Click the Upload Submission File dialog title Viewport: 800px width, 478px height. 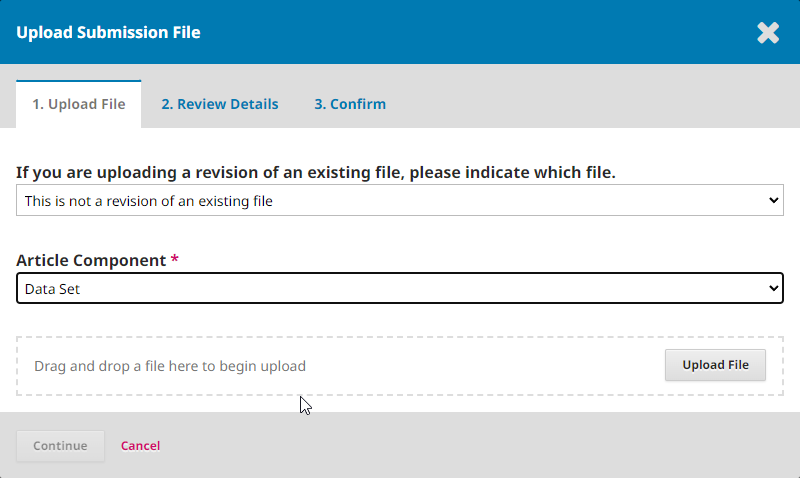[x=108, y=33]
